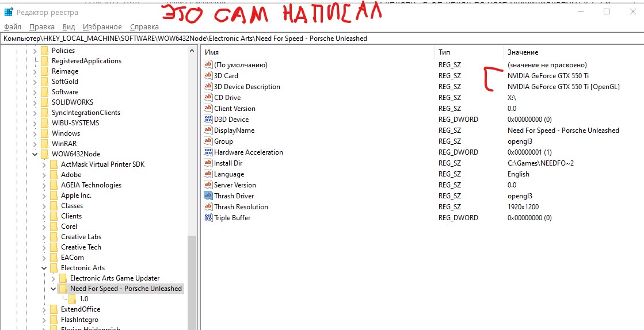Expand the Classes key
This screenshot has width=644, height=330.
coord(44,206)
